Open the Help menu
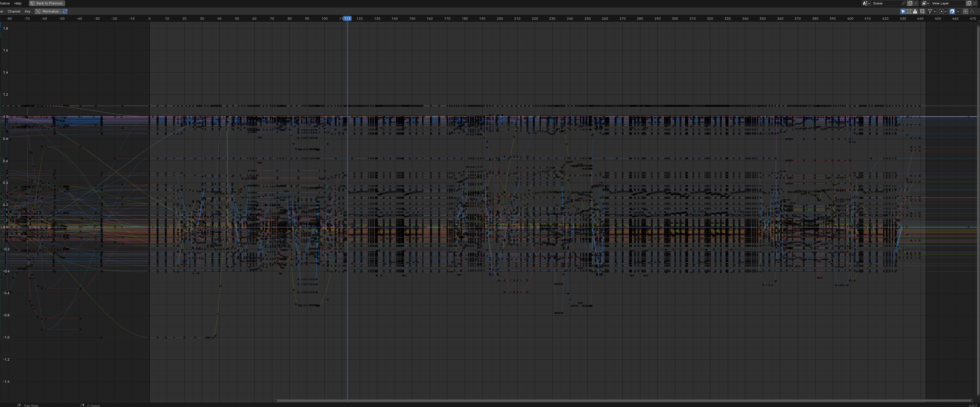Screen dimensions: 980x407 pos(17,3)
